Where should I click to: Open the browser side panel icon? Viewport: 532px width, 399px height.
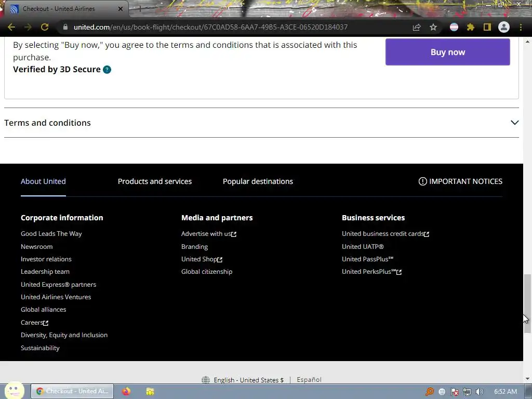coord(487,27)
